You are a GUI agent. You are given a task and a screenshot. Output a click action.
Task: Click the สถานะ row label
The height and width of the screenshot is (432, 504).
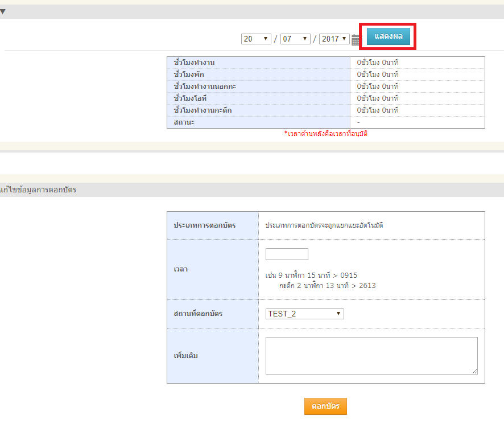tap(184, 122)
